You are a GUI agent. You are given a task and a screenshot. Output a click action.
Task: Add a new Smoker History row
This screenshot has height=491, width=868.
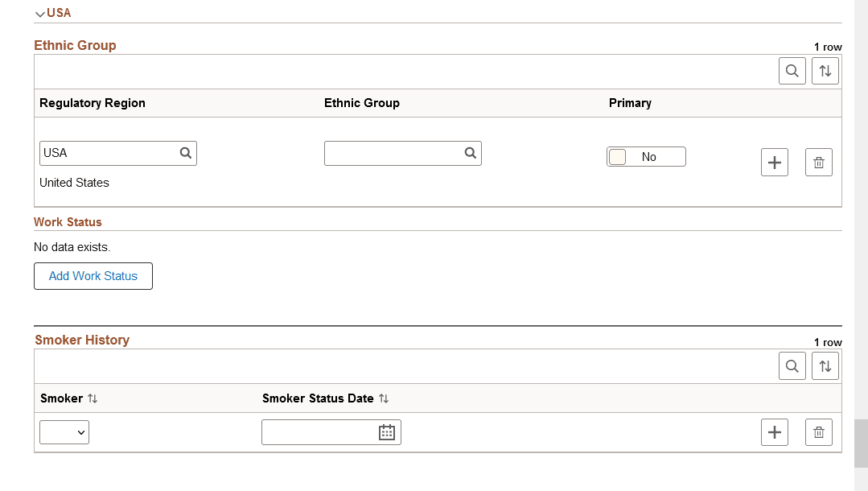click(774, 432)
